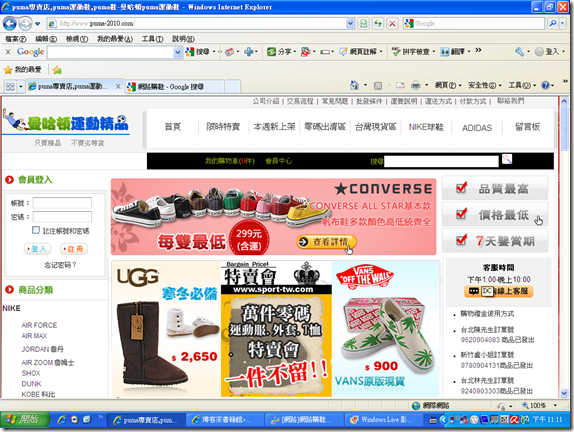This screenshot has width=574, height=432.
Task: Click Internet Explorer quick launch icon in taskbar
Action: coord(62,420)
